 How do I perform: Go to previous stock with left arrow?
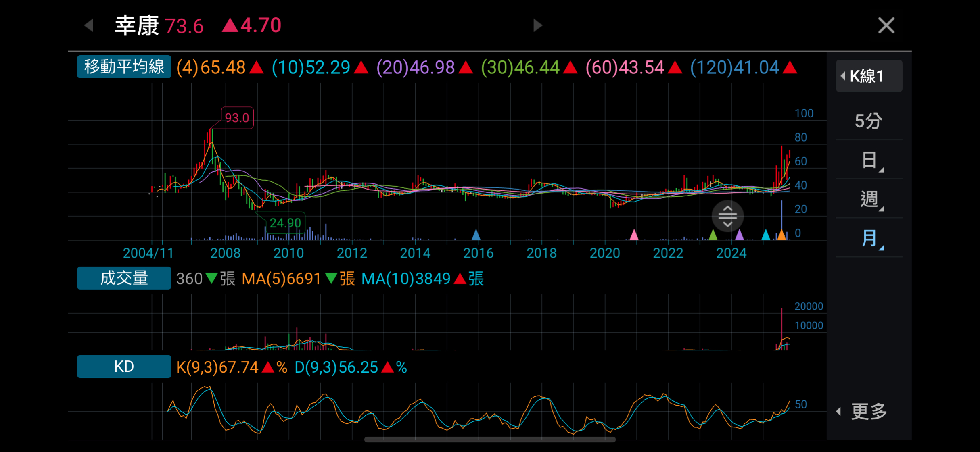click(x=89, y=25)
